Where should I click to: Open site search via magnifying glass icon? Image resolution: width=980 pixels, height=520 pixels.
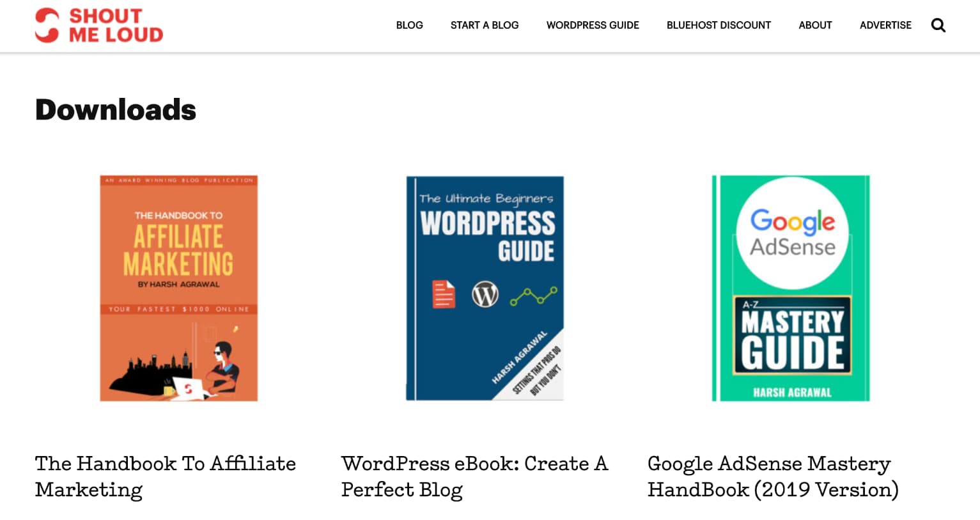click(x=938, y=25)
